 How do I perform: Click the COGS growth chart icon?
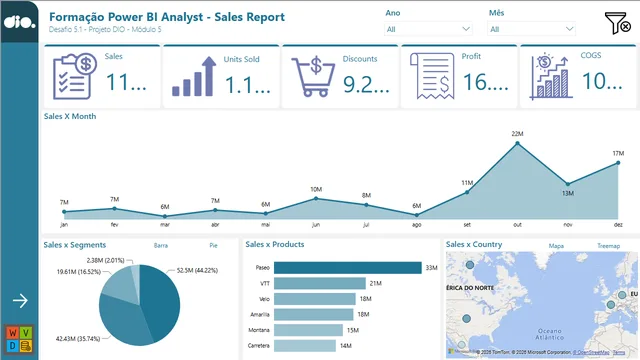pyautogui.click(x=551, y=76)
